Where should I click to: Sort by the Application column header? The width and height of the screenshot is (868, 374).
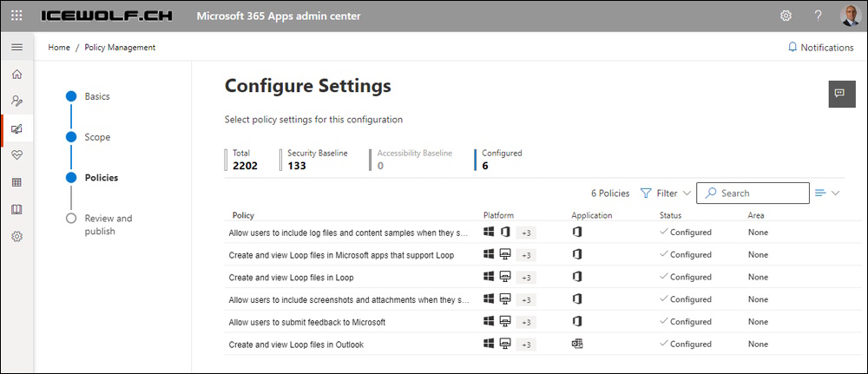(x=592, y=215)
